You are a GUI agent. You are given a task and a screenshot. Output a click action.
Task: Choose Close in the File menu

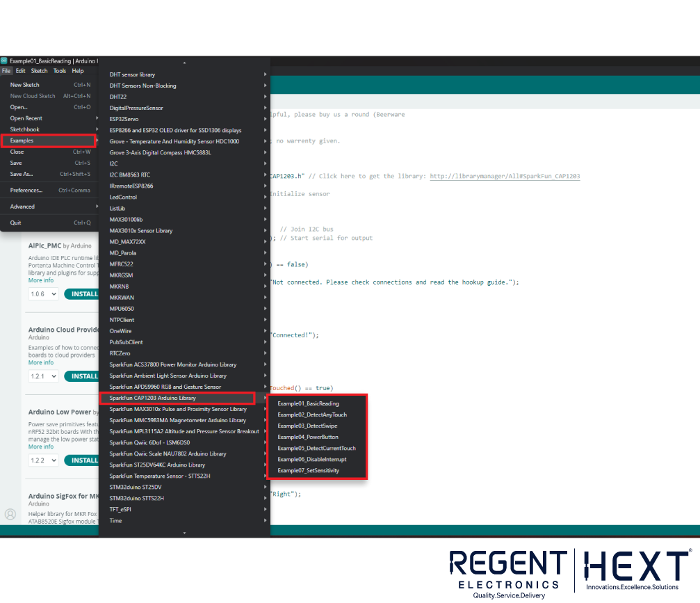tap(49, 152)
